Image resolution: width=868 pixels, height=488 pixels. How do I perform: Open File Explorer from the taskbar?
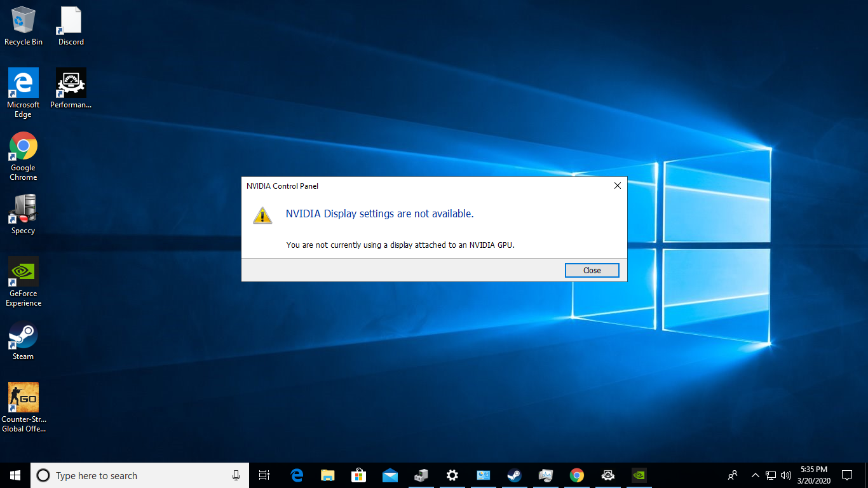click(328, 475)
